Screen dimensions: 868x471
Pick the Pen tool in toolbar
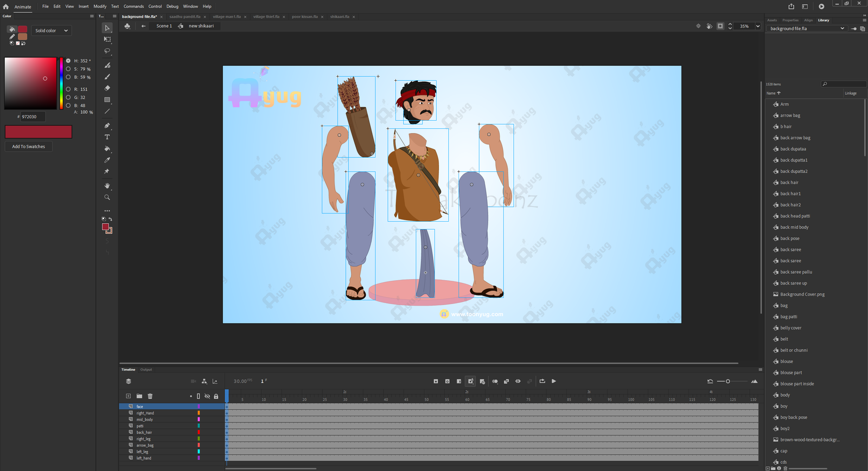coord(107,126)
